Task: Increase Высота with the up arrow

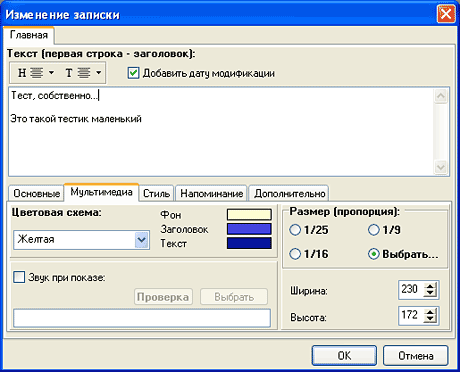Action: click(430, 312)
